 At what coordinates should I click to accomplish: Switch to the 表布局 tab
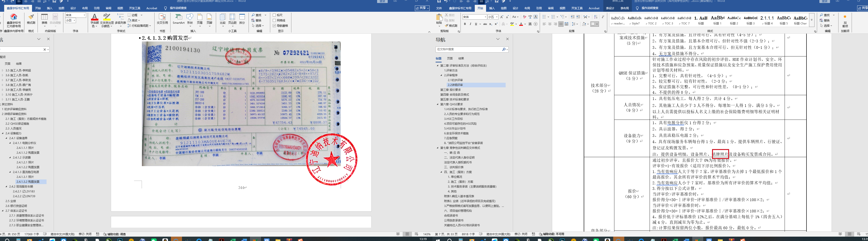pyautogui.click(x=624, y=8)
